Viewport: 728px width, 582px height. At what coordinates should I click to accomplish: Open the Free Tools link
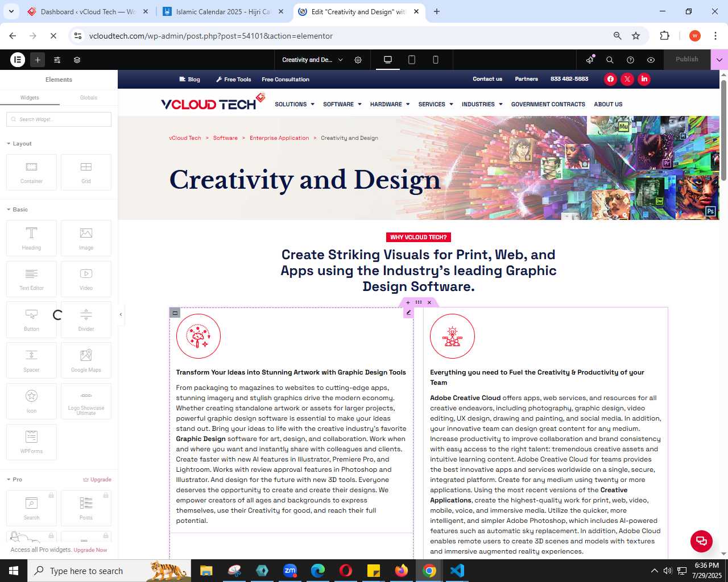pyautogui.click(x=233, y=80)
